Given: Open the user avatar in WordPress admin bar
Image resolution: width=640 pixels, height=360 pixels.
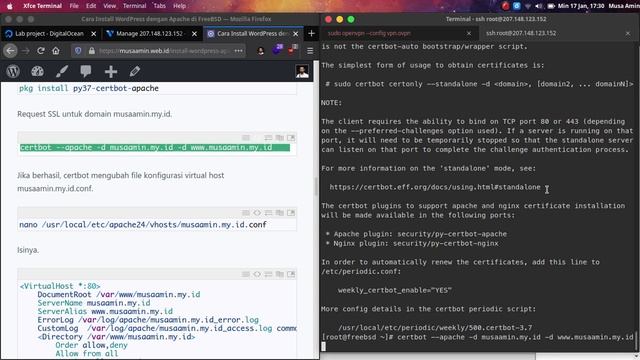Looking at the screenshot, I should (302, 71).
